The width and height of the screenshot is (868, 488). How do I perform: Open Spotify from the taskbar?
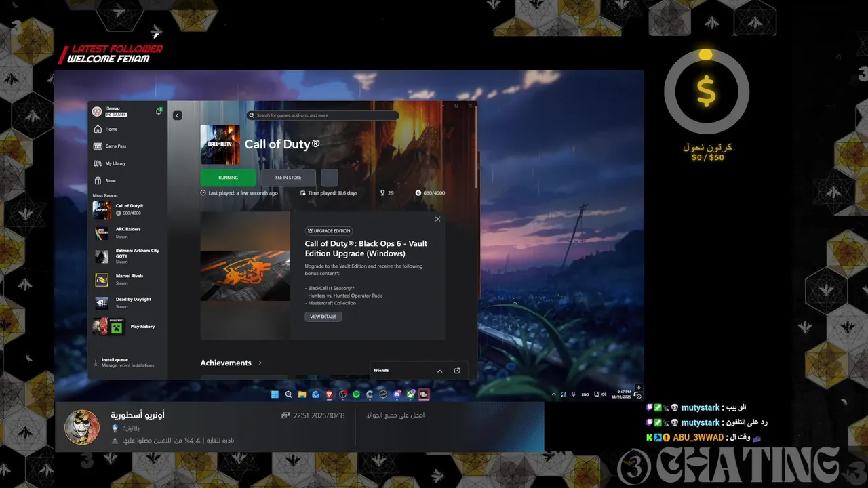[356, 394]
